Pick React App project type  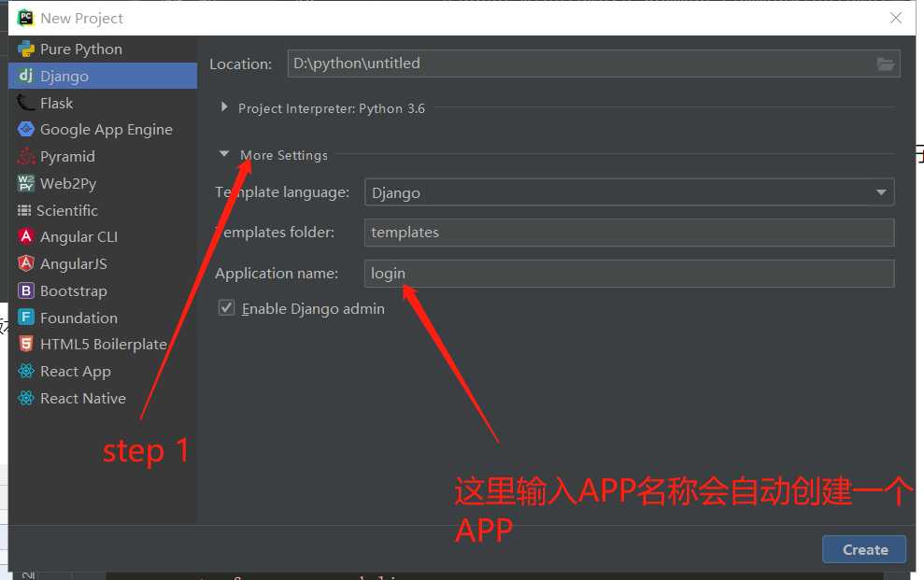click(x=103, y=372)
